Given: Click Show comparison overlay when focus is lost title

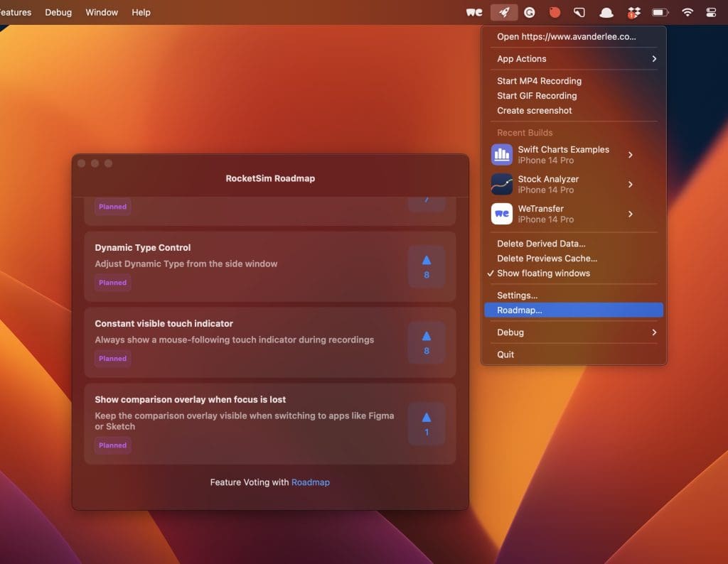Looking at the screenshot, I should point(191,400).
